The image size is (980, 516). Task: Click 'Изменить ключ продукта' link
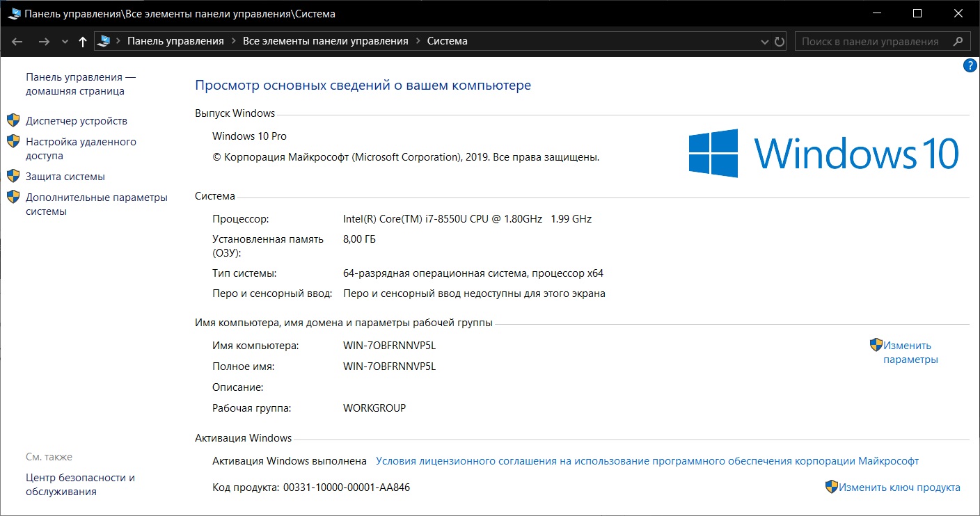pyautogui.click(x=899, y=487)
